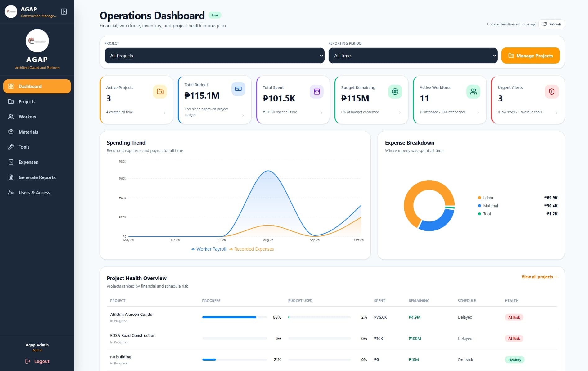Image resolution: width=588 pixels, height=371 pixels.
Task: Click the Generate Reports document icon
Action: tap(11, 177)
